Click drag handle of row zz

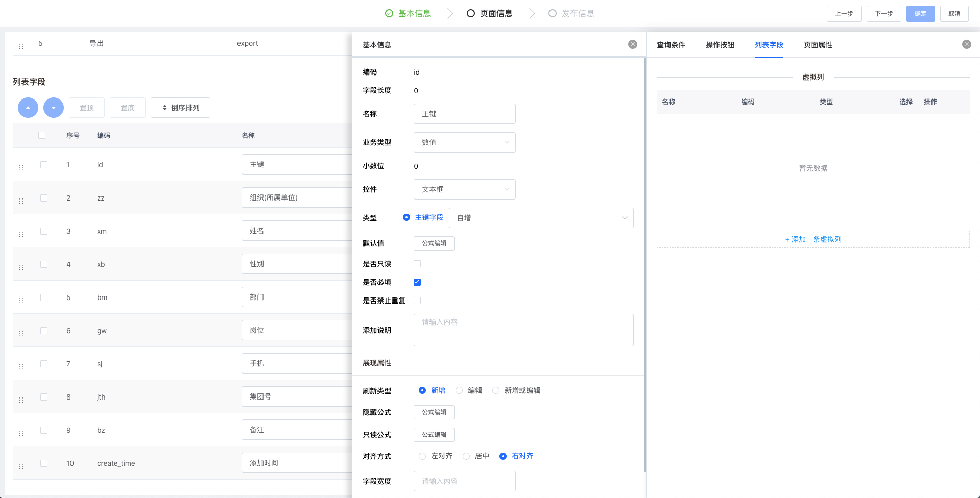21,201
